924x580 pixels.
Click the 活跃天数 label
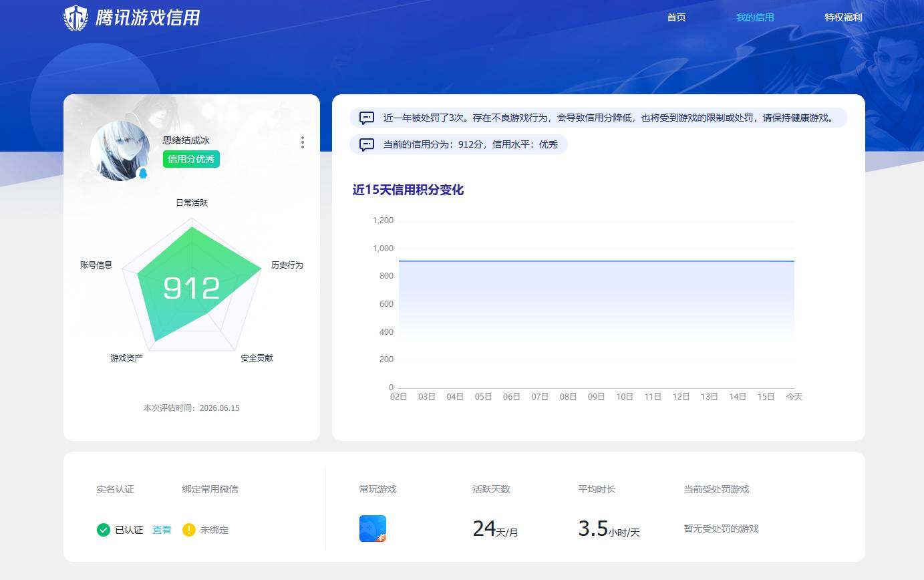pyautogui.click(x=491, y=489)
